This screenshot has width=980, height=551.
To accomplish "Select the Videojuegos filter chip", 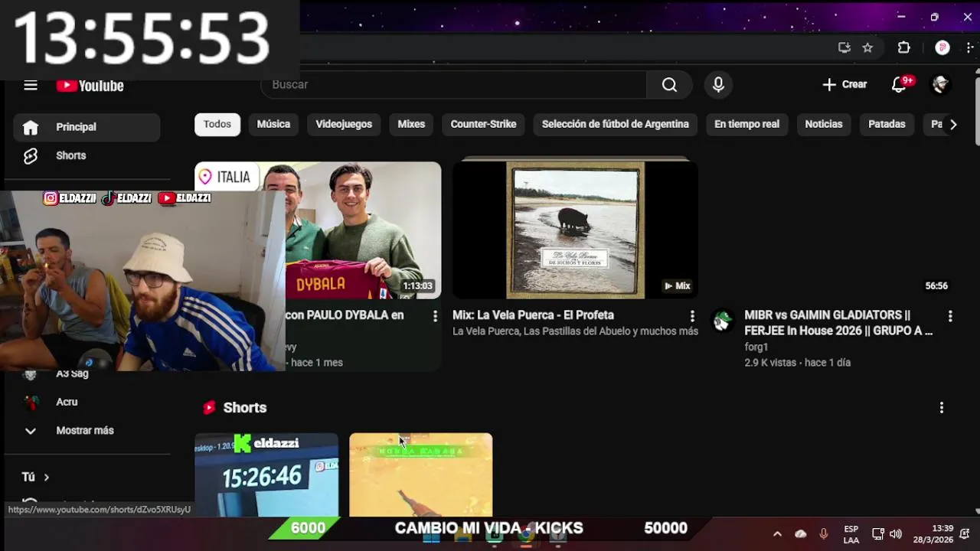I will click(344, 124).
